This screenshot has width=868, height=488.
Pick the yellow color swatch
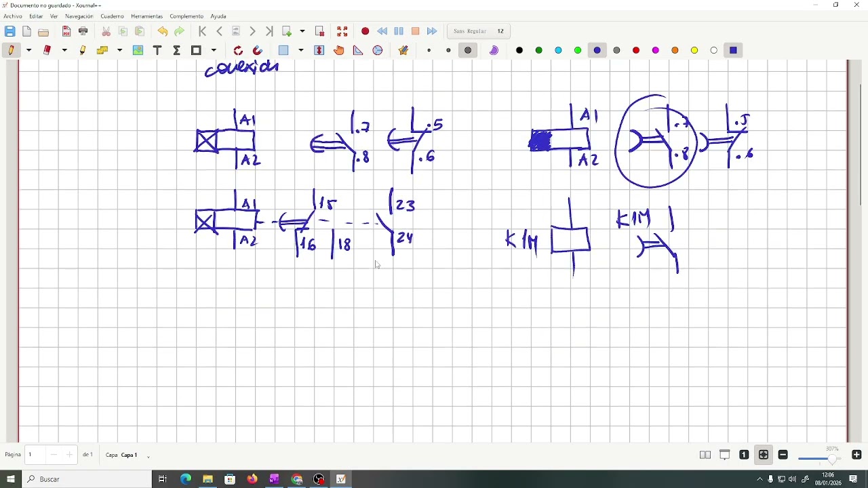pyautogui.click(x=695, y=51)
